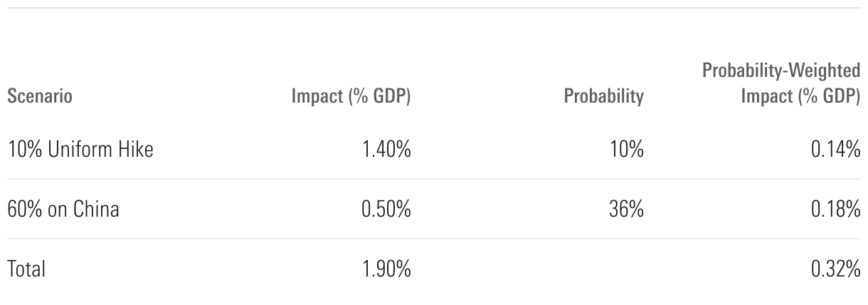Viewport: 868px width, 305px height.
Task: Select the 60% on China scenario label
Action: (63, 210)
